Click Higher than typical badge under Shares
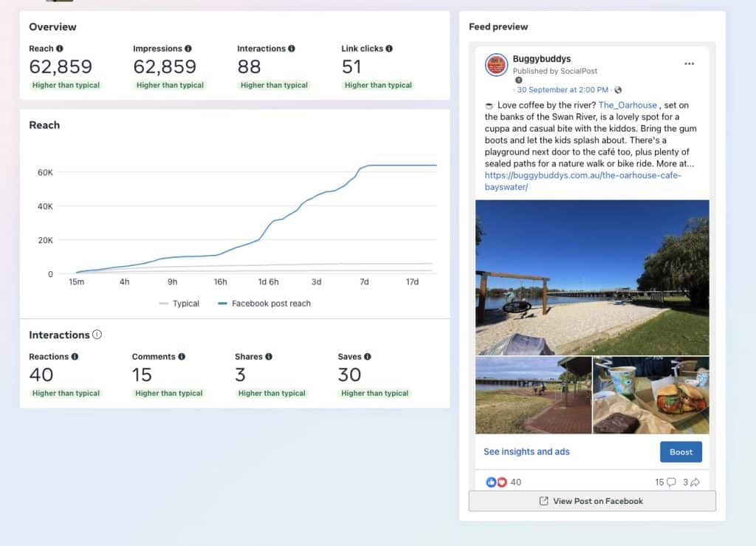 (272, 394)
